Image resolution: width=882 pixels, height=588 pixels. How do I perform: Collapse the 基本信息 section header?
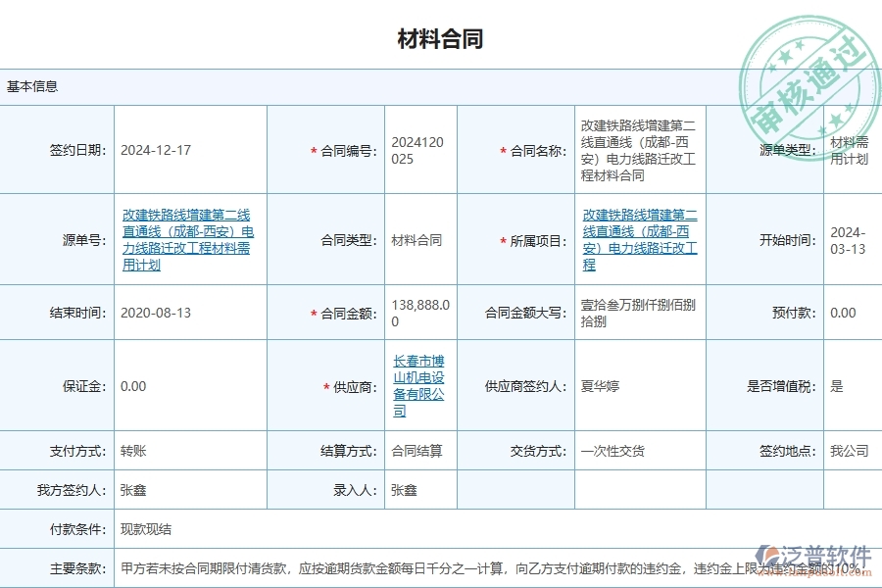pos(32,86)
